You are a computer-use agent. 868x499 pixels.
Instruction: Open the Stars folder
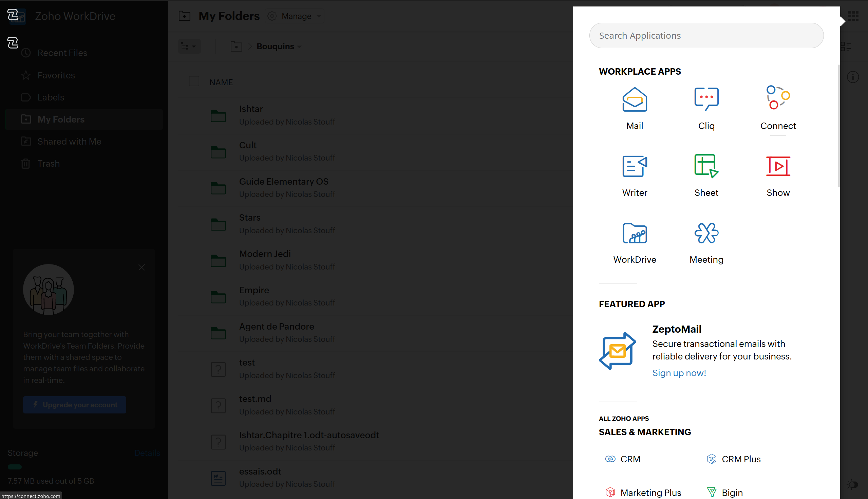point(250,217)
